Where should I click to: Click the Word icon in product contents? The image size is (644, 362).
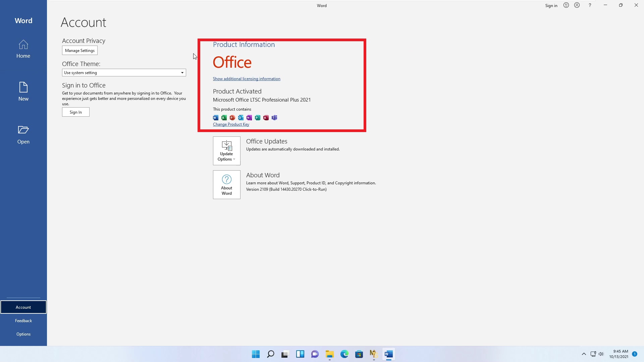coord(216,118)
